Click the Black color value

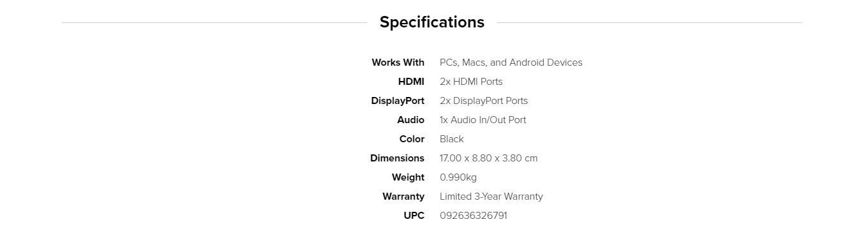(451, 139)
